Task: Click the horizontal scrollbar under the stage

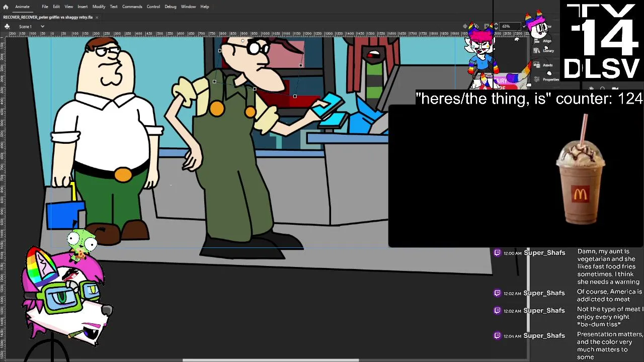Action: click(x=271, y=360)
